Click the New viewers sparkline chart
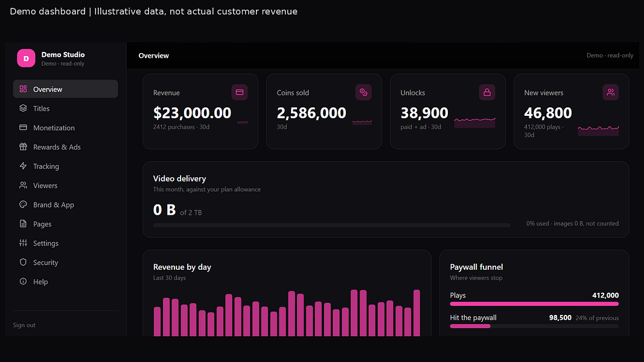This screenshot has height=362, width=644. 598,130
